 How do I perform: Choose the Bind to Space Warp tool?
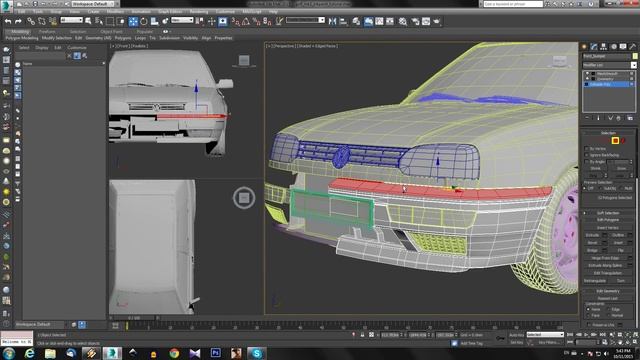(x=53, y=21)
